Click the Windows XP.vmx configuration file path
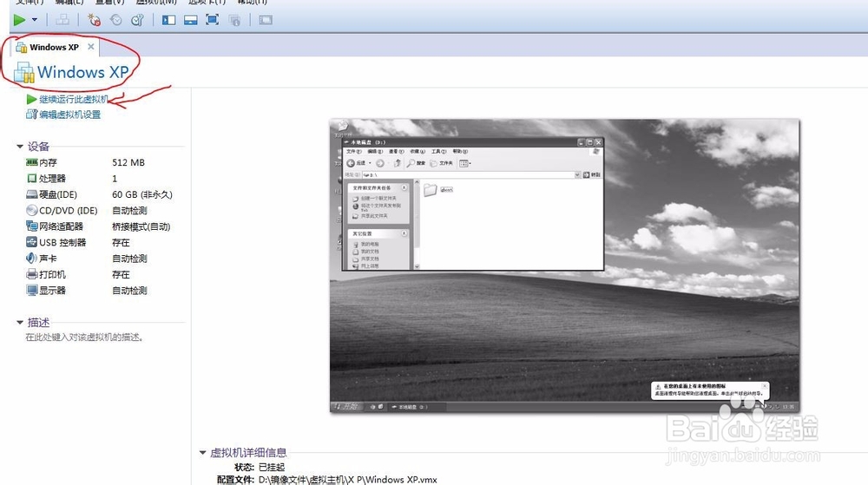The image size is (868, 485). 348,480
